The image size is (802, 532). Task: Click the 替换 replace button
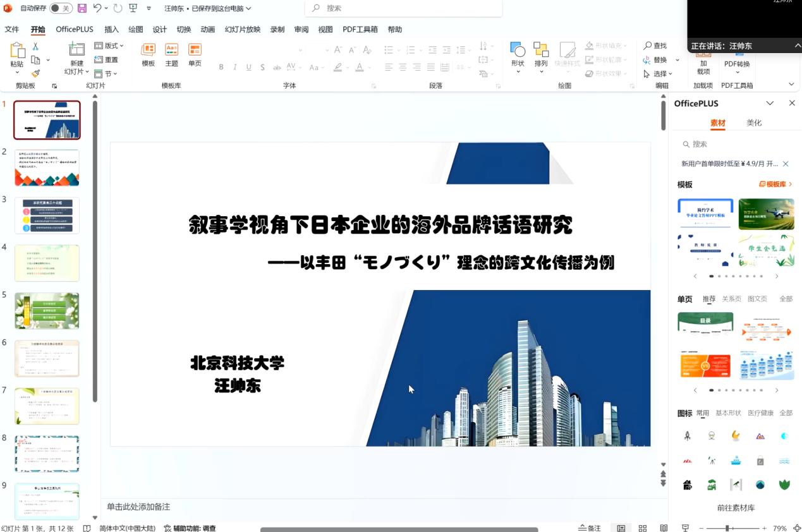coord(655,59)
